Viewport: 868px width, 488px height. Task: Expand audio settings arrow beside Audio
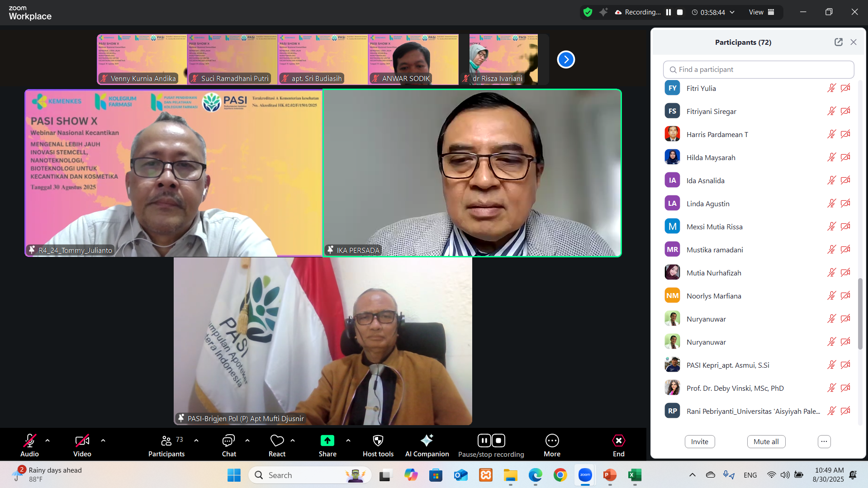pos(47,440)
